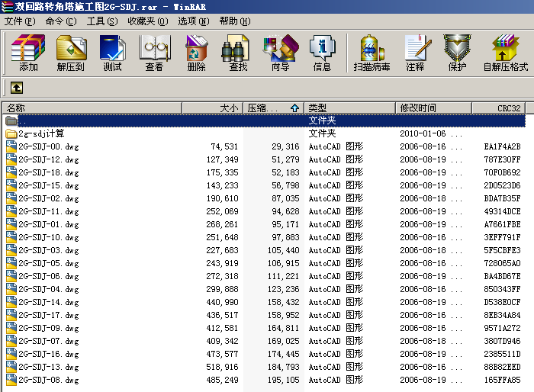Select file 2G-SDJ-07.dwg
The image size is (534, 392).
[49, 341]
